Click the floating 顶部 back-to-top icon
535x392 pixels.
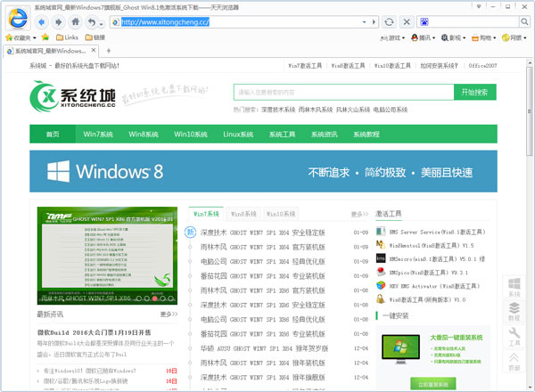click(x=514, y=361)
